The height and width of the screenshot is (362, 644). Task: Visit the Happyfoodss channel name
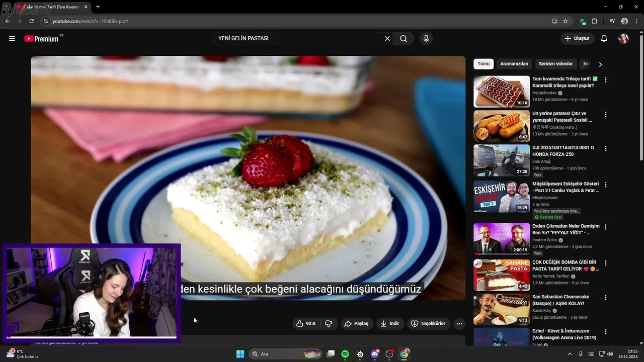(544, 93)
